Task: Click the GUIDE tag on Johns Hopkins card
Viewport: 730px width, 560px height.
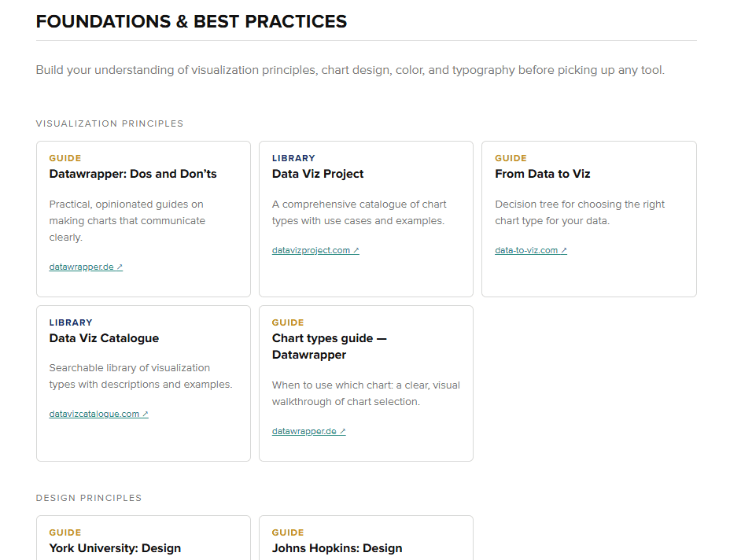Action: pos(288,532)
